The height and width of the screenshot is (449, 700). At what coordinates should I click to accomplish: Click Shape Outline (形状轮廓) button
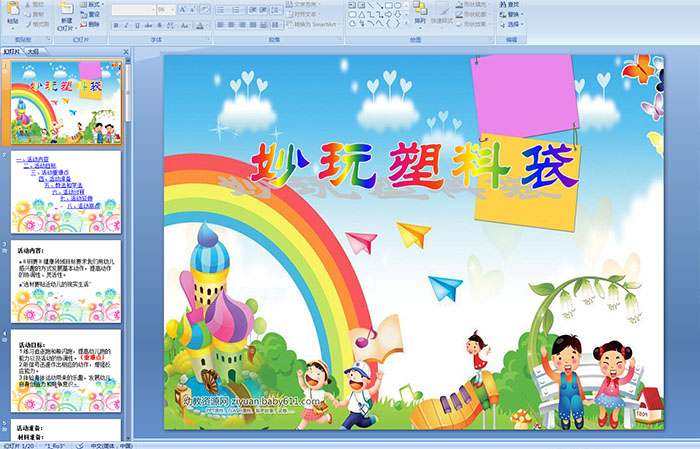point(472,14)
